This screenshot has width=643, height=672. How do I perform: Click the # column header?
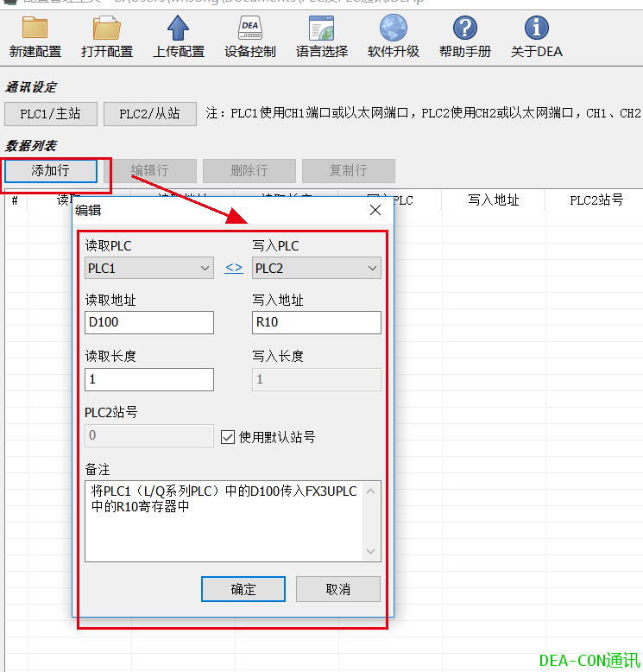15,200
